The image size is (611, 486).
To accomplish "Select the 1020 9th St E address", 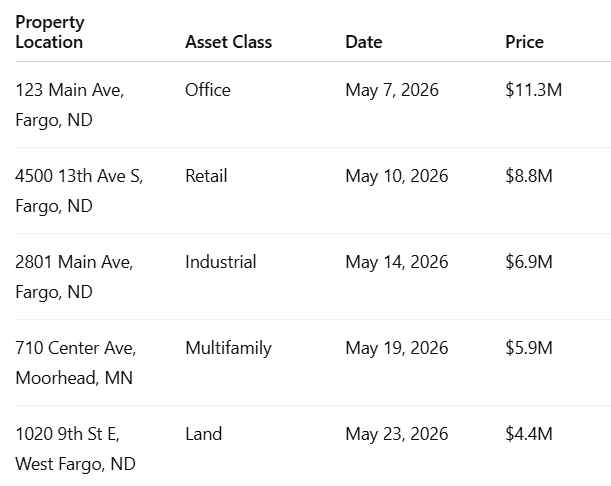I will click(75, 449).
